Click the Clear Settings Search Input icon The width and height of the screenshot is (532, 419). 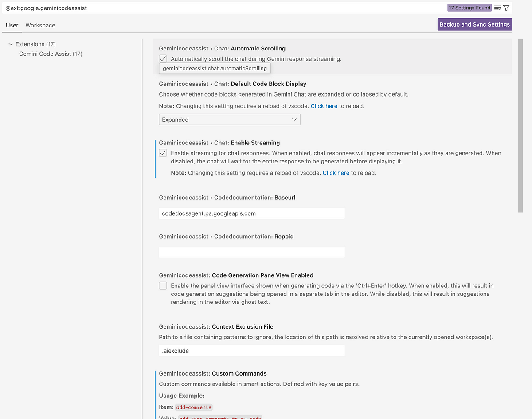pyautogui.click(x=497, y=8)
